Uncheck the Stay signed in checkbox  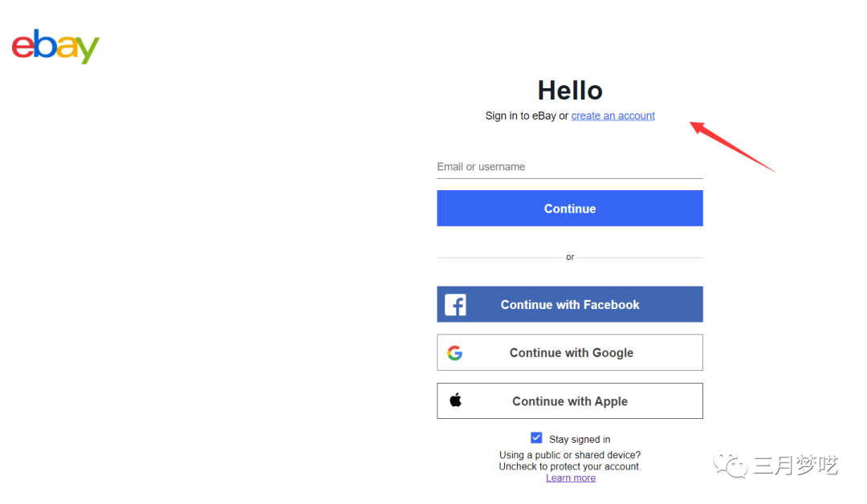coord(536,437)
